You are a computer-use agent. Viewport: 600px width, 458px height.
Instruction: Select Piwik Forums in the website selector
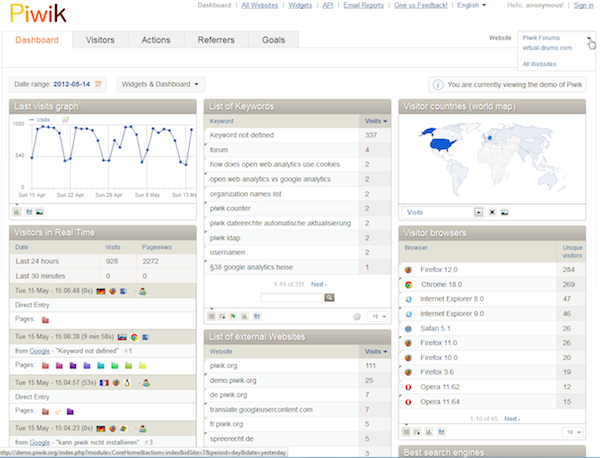pyautogui.click(x=541, y=38)
